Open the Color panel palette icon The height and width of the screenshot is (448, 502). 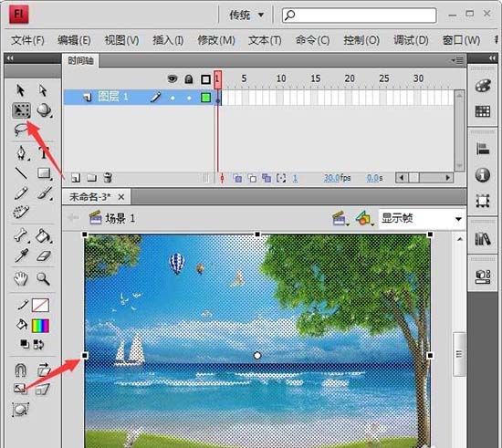[483, 86]
